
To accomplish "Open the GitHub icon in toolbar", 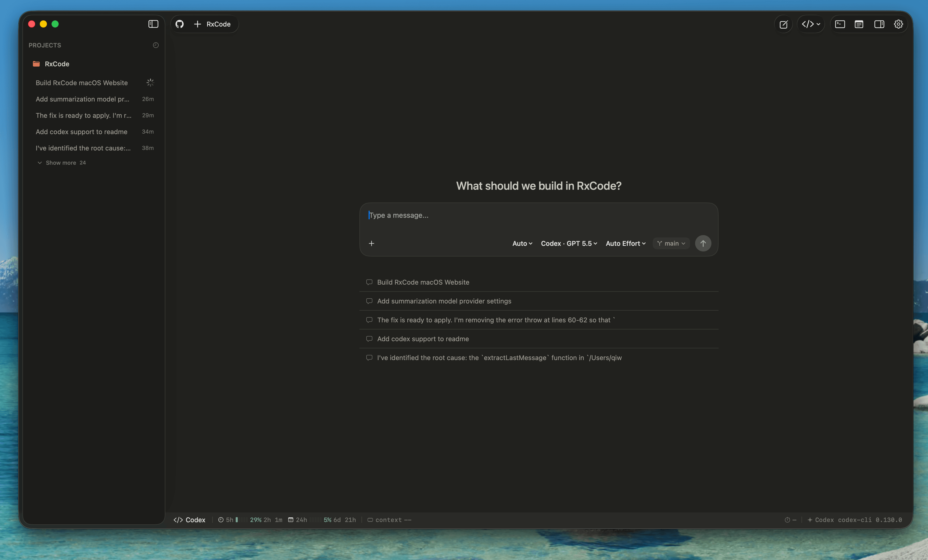I will point(180,24).
